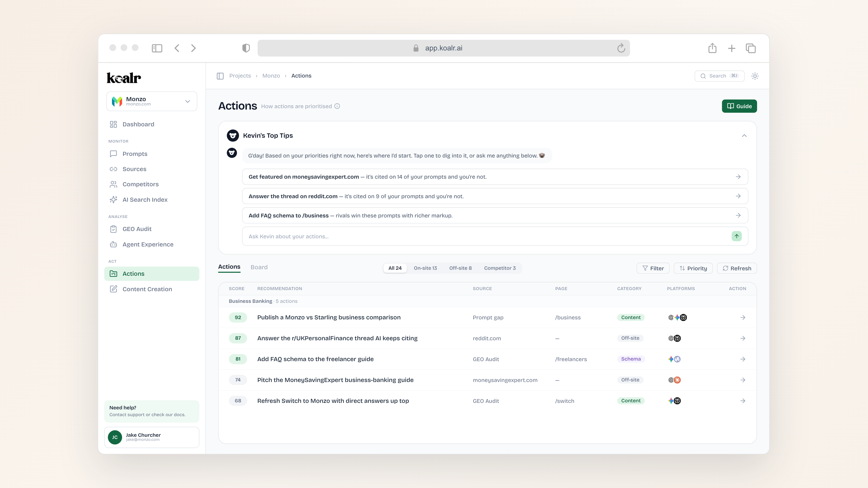Show Off-site 8 actions
This screenshot has height=488, width=868.
point(460,268)
